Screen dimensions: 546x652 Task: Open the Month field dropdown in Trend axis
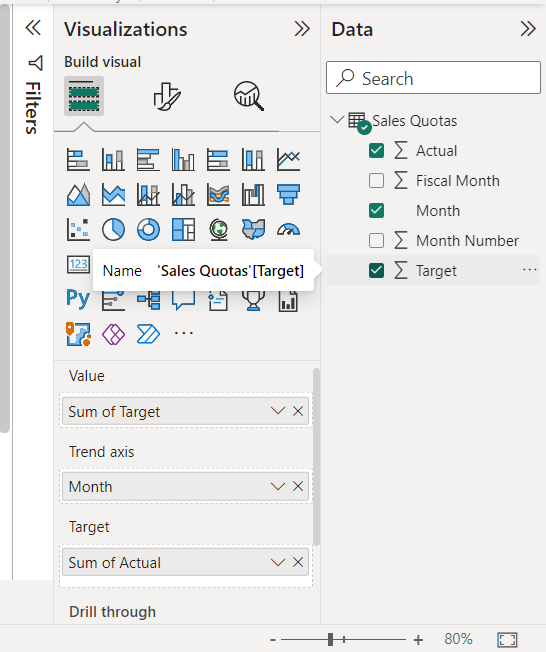coord(277,486)
